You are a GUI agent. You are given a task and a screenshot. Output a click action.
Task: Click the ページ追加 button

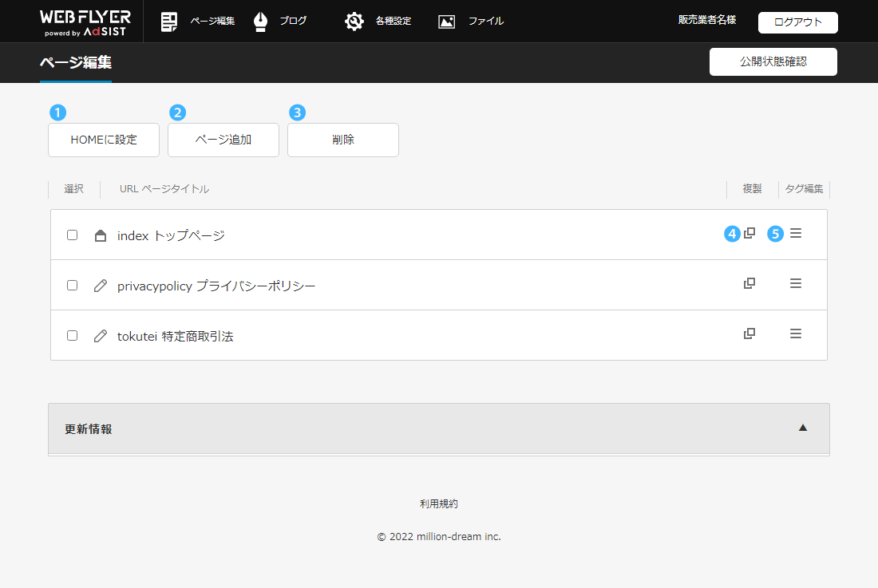coord(223,140)
